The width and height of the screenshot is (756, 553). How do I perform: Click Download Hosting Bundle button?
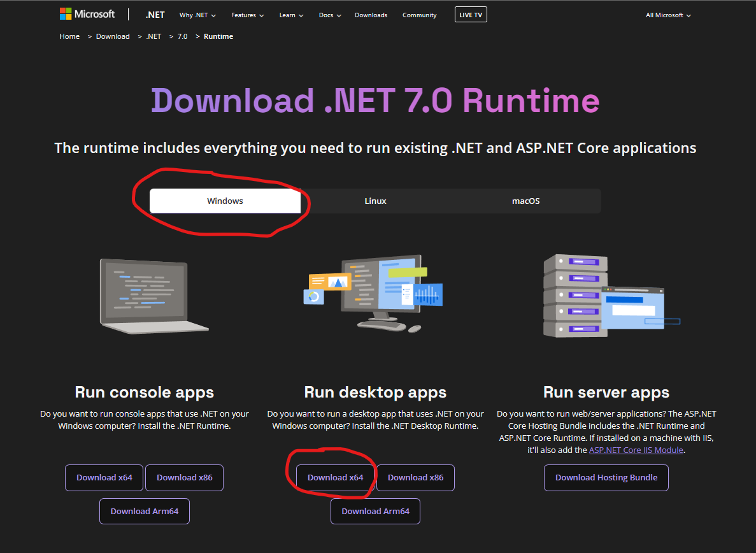pos(606,478)
